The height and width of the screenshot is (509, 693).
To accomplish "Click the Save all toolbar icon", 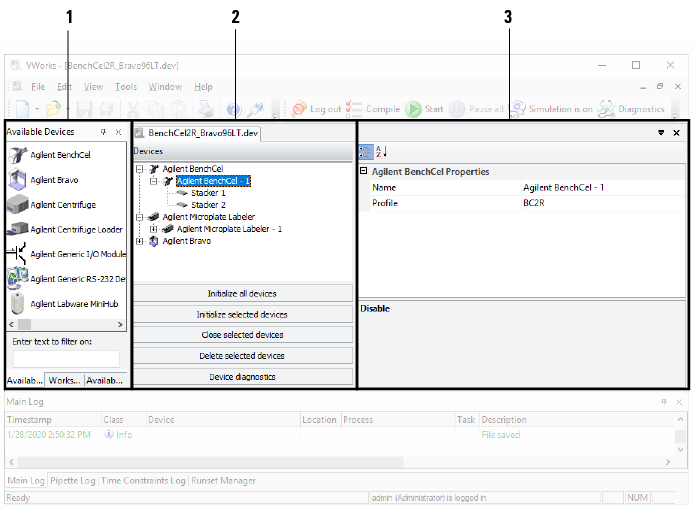I will pos(107,109).
